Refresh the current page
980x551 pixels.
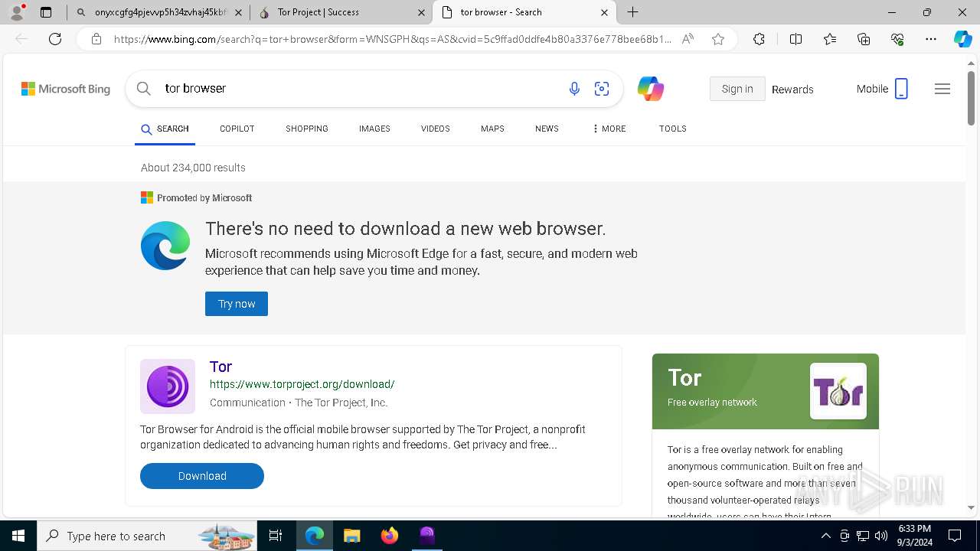(x=55, y=39)
